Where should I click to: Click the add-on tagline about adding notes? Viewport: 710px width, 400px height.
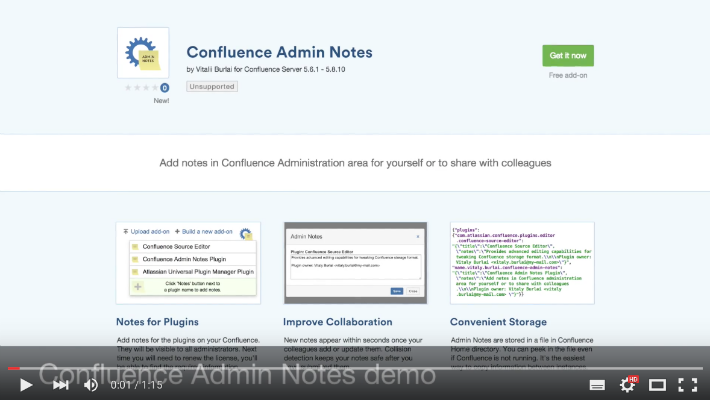click(355, 163)
